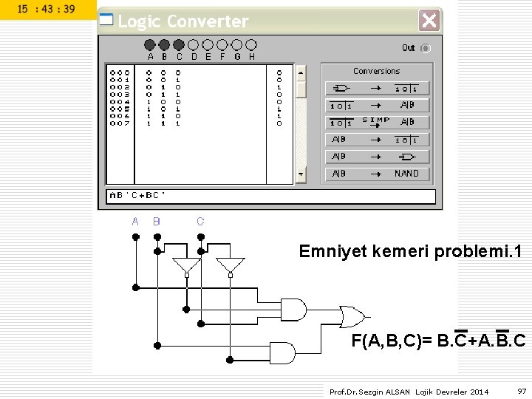Click the Conversions panel label
Viewport: 532px width, 399px height.
coord(377,71)
